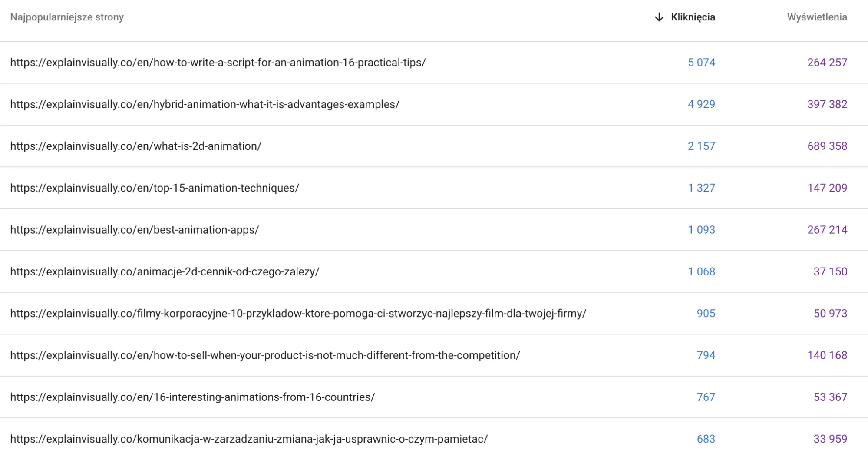This screenshot has height=450, width=868.
Task: Select the filmy-korporacyjne page URL
Action: coord(298,313)
